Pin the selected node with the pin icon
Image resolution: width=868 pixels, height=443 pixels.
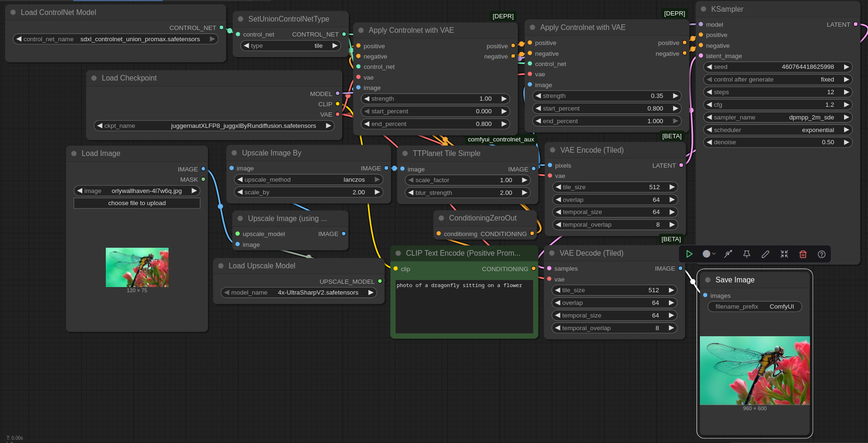[747, 254]
